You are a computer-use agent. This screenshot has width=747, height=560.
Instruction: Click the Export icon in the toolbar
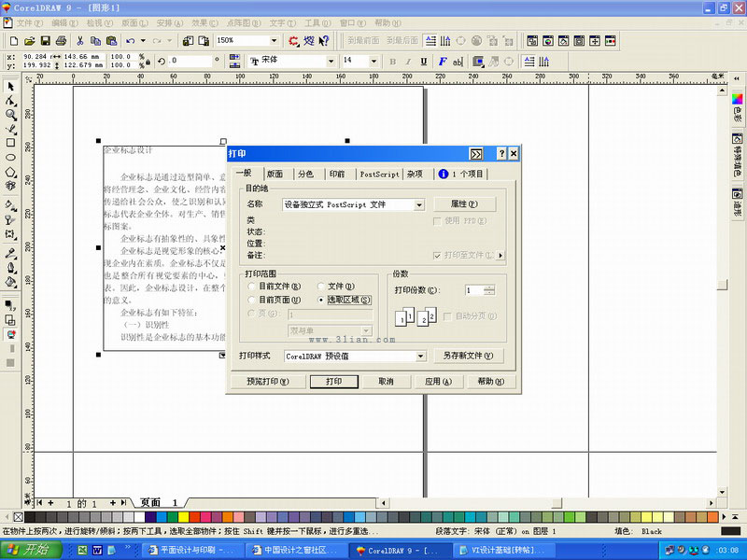point(204,41)
